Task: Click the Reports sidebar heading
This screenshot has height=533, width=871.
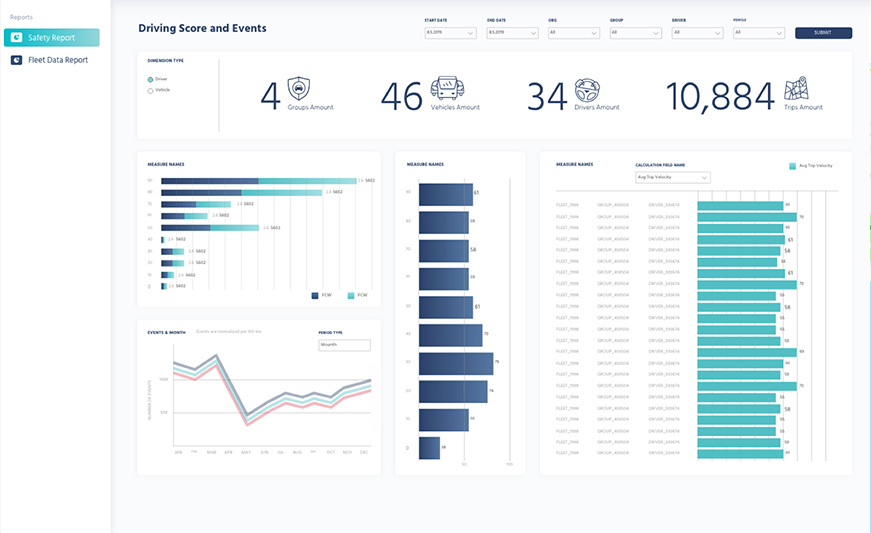Action: coord(21,17)
